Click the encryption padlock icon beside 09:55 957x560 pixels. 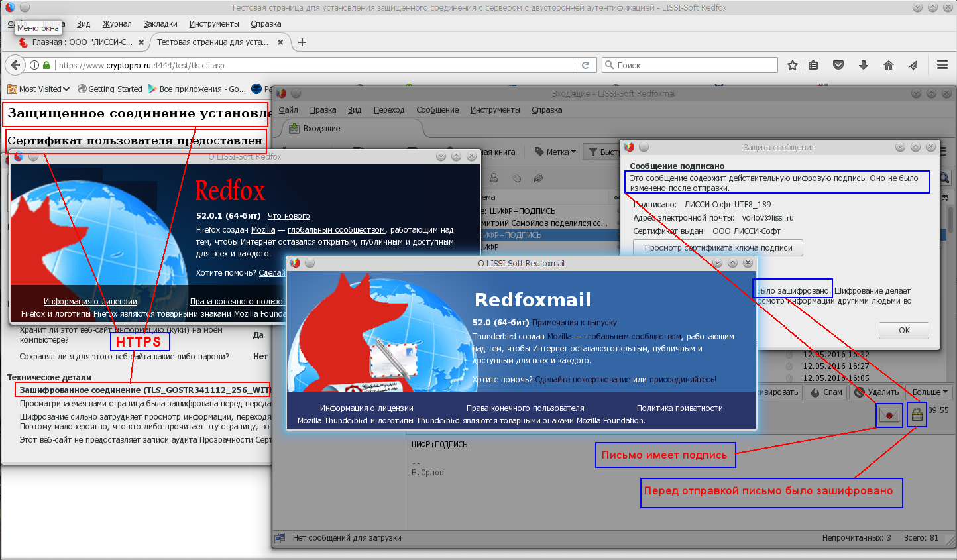coord(917,415)
